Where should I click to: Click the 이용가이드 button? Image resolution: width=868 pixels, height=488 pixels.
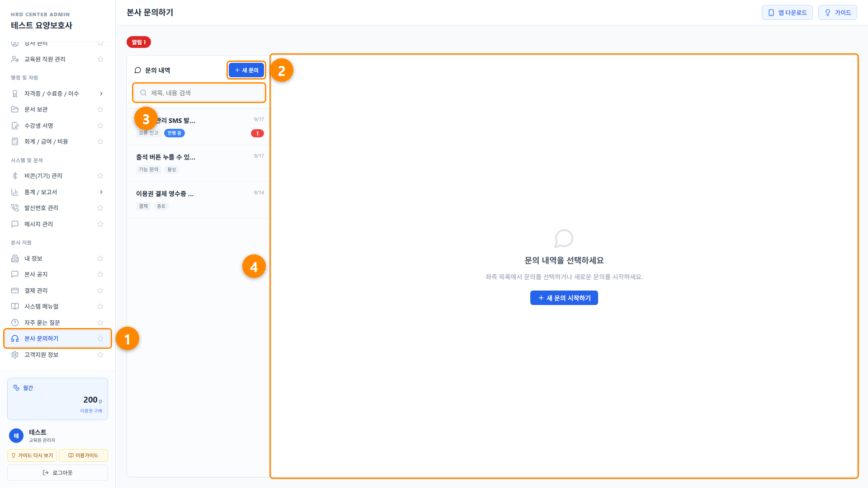point(83,455)
